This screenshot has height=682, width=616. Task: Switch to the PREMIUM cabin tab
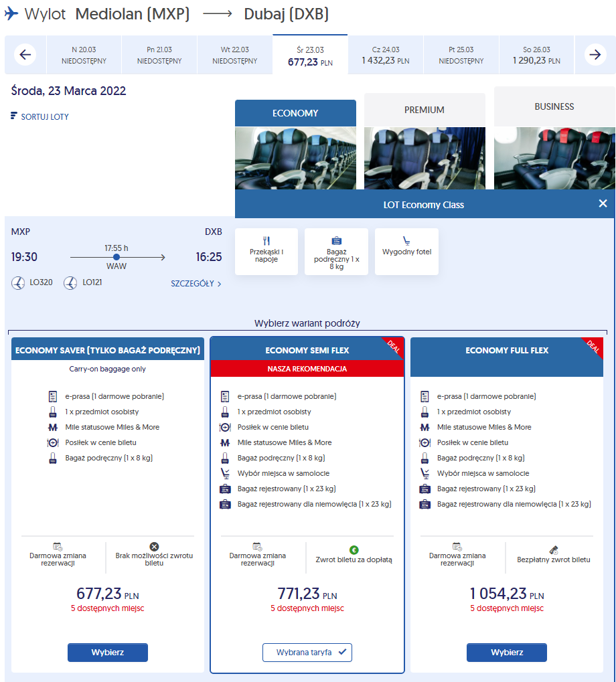pyautogui.click(x=425, y=110)
